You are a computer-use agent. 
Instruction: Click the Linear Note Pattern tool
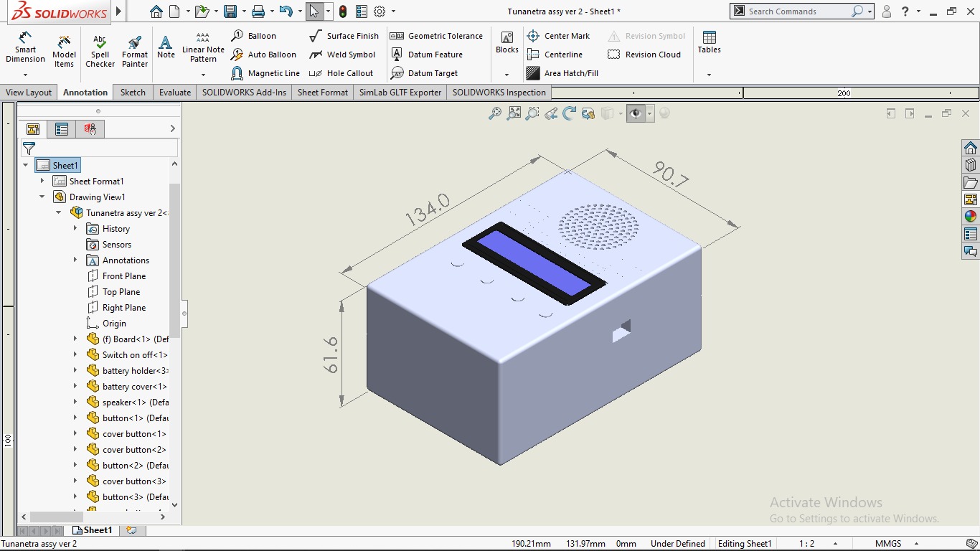[203, 47]
